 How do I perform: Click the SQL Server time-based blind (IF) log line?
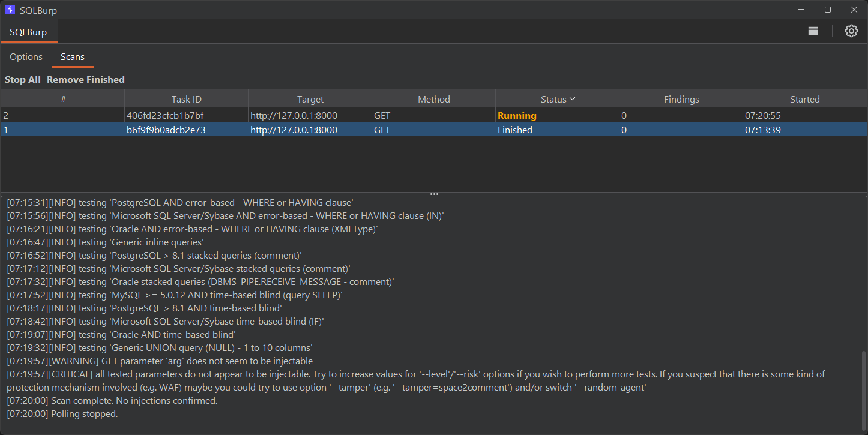pos(165,322)
